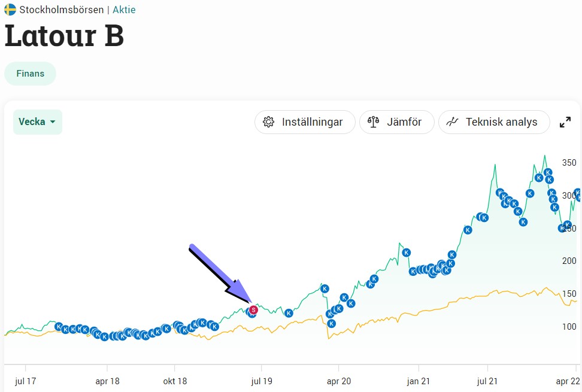Click the K buy marker near the chart peak
Image resolution: width=582 pixels, height=392 pixels.
[x=547, y=172]
